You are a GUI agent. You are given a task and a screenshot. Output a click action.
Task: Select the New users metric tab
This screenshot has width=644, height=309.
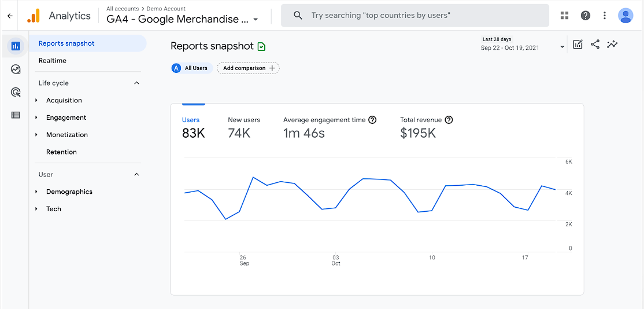coord(244,127)
